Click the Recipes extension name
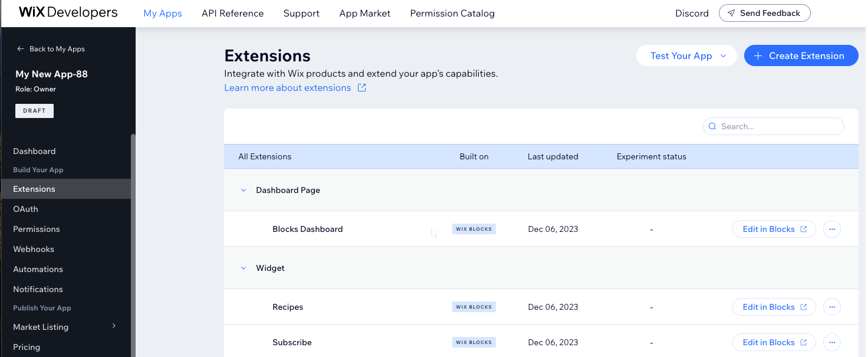The height and width of the screenshot is (357, 868). (288, 307)
